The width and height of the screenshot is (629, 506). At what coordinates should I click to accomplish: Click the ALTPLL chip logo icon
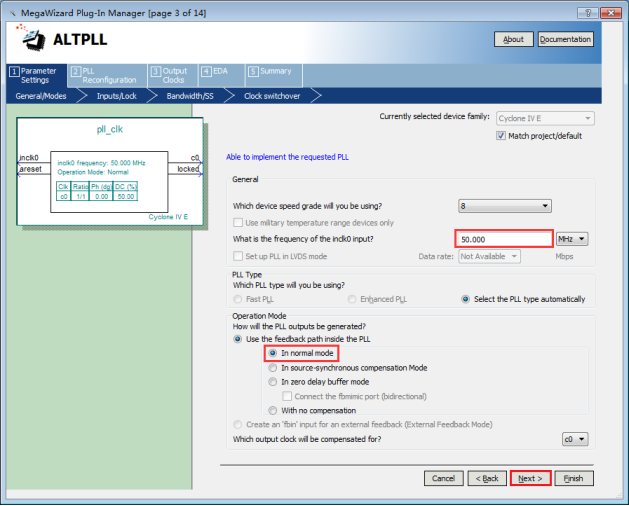click(x=34, y=39)
